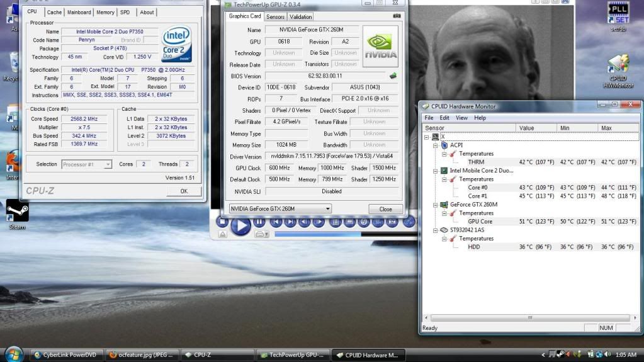This screenshot has height=362, width=644.
Task: Click the ST932042 1AS hard drive icon
Action: click(444, 230)
